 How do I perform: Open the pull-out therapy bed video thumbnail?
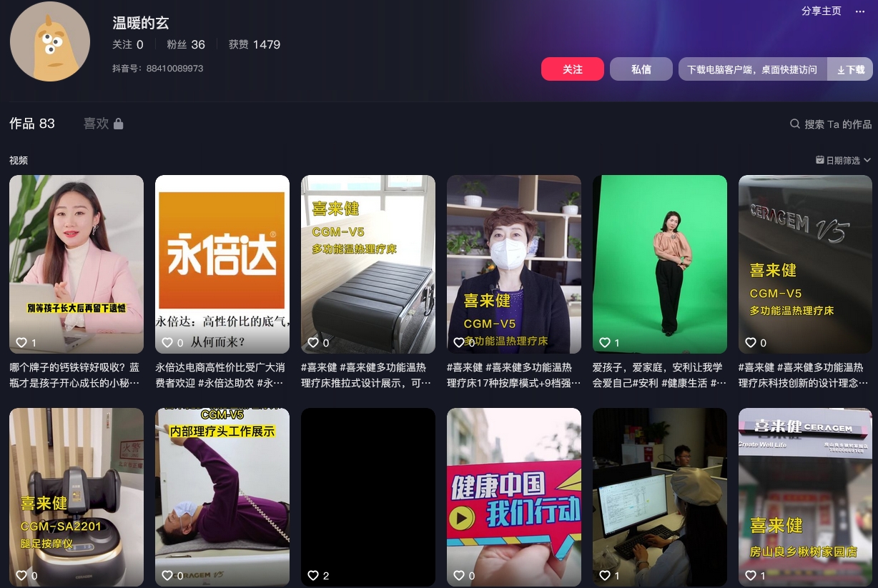click(x=368, y=264)
